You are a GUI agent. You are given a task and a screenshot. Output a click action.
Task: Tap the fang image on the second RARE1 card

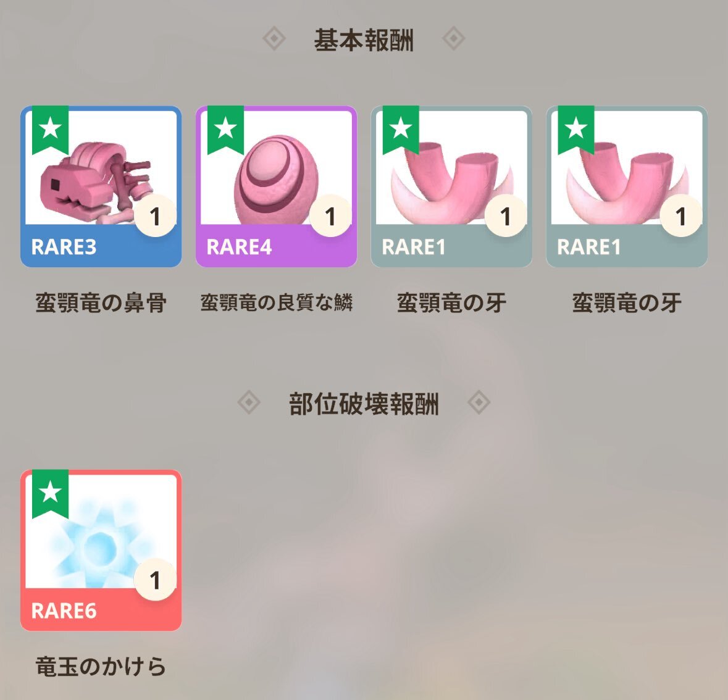[x=627, y=184]
